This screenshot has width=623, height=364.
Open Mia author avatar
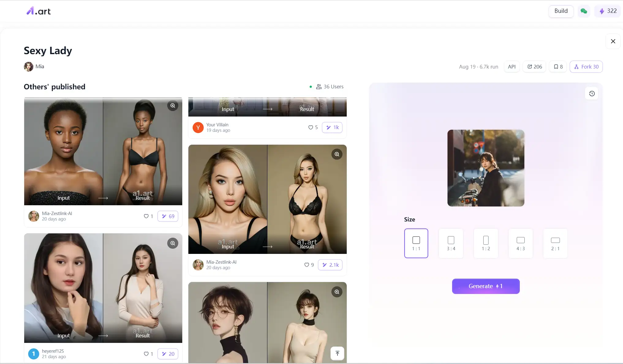[x=28, y=67]
